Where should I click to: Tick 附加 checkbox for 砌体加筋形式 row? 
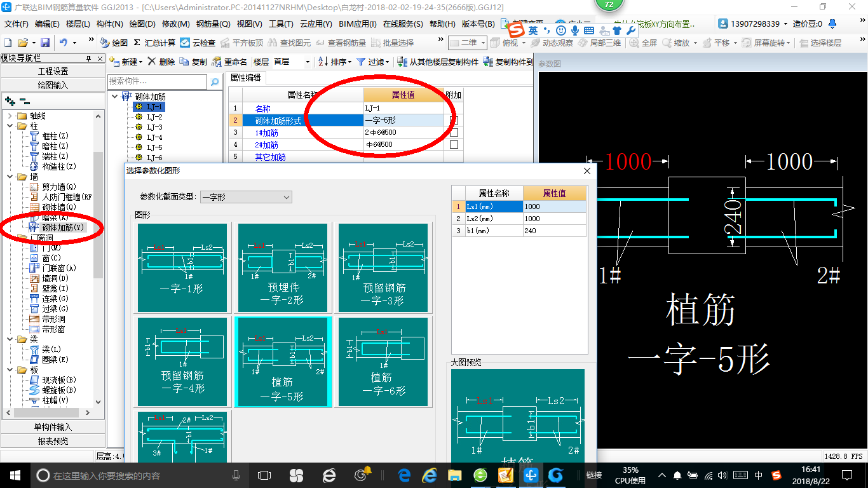pyautogui.click(x=454, y=120)
